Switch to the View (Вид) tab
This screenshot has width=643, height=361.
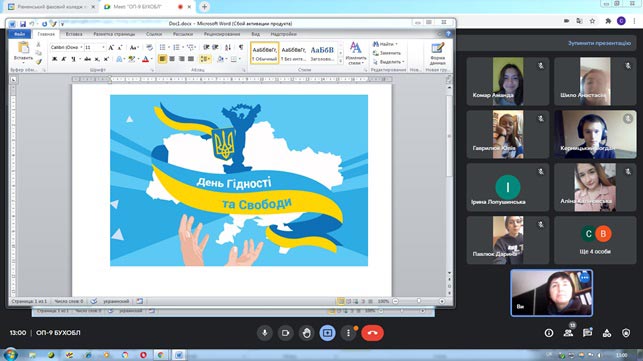click(x=255, y=34)
